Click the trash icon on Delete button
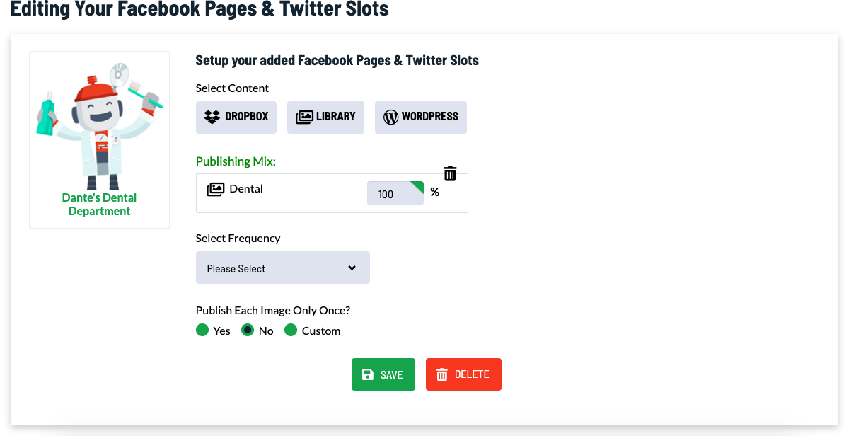This screenshot has height=436, width=868. (442, 375)
